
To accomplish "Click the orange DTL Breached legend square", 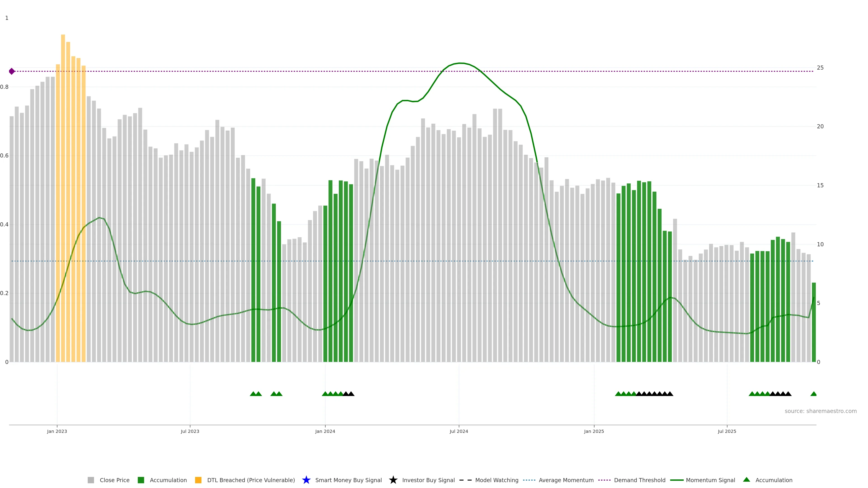I will pyautogui.click(x=198, y=480).
